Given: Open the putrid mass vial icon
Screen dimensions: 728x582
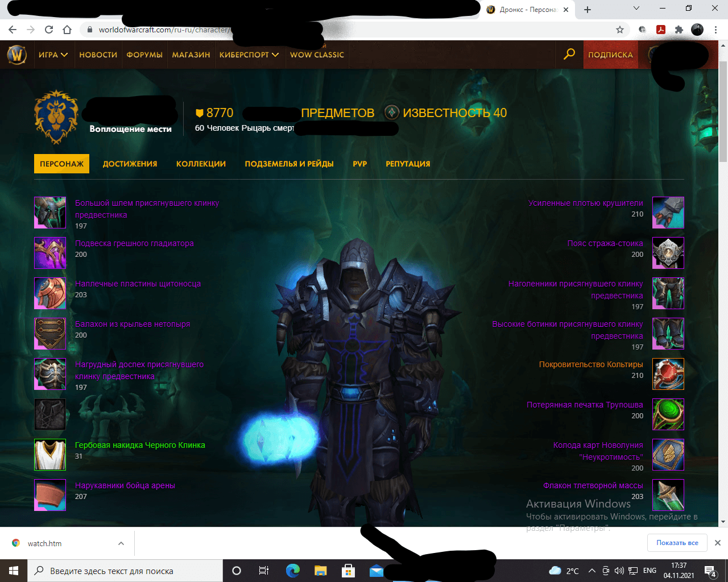Looking at the screenshot, I should pyautogui.click(x=668, y=495).
